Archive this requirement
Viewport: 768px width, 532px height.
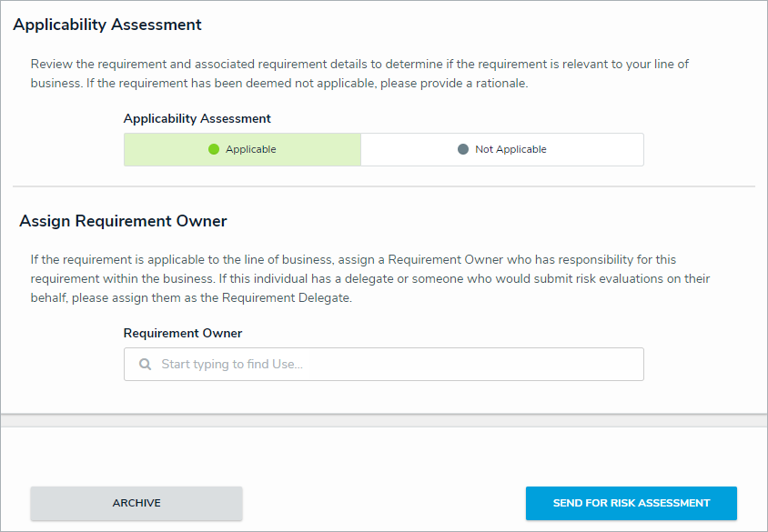pyautogui.click(x=136, y=502)
